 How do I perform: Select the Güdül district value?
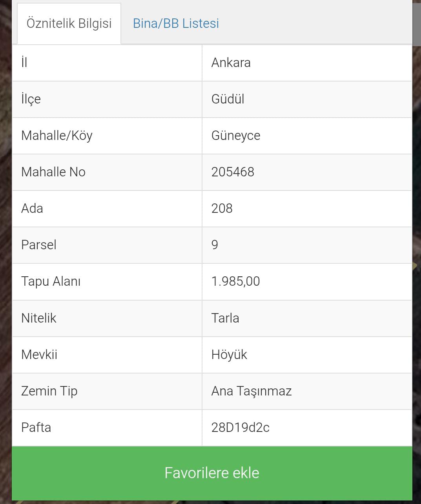pos(307,99)
